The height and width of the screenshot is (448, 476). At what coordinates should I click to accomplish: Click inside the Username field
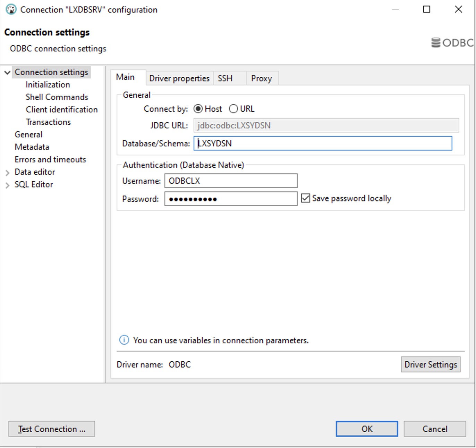pos(230,181)
